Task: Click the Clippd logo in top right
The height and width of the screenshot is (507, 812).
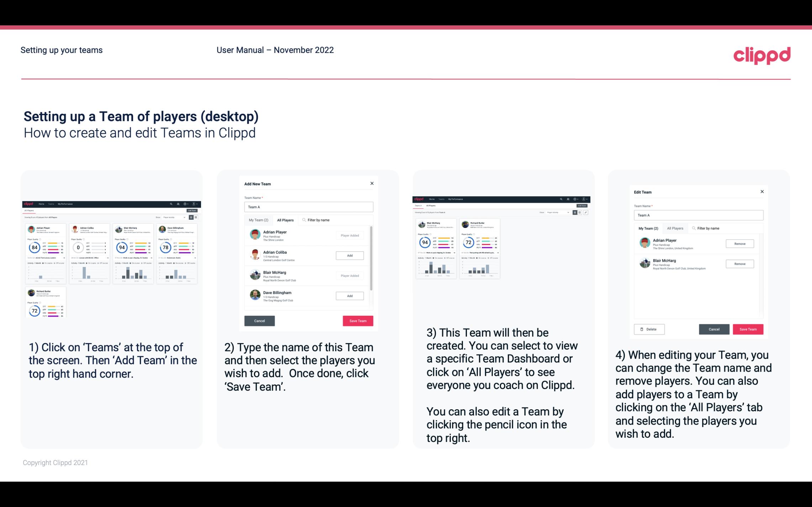Action: [x=761, y=54]
